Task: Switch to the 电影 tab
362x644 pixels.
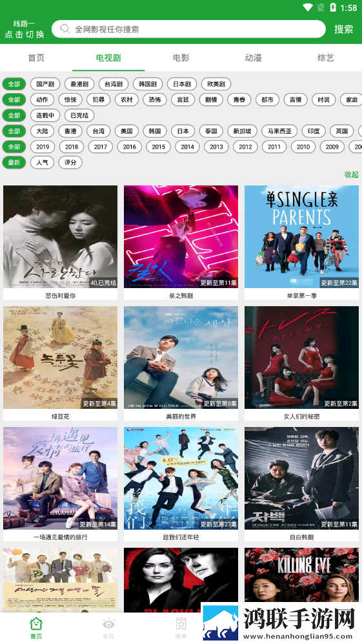Action: click(x=181, y=58)
